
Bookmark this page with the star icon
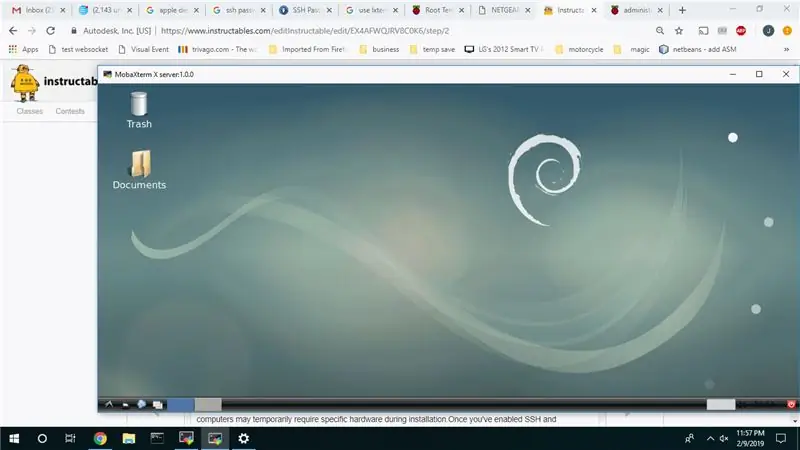679,31
